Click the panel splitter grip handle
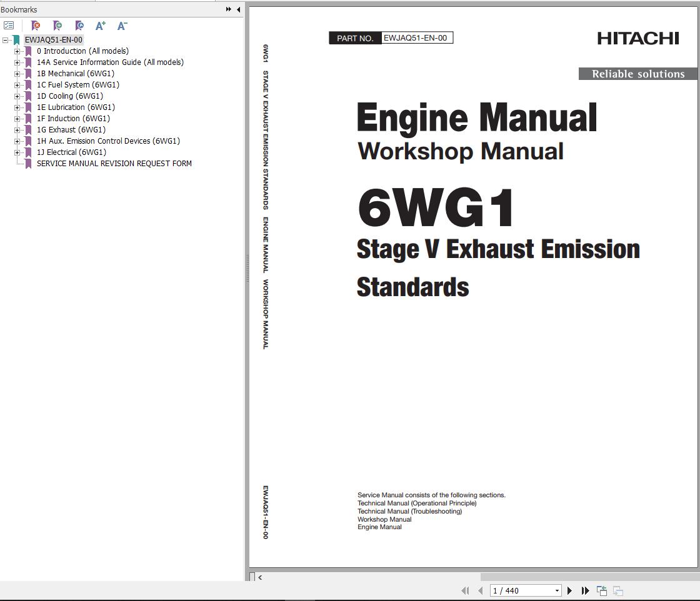700x601 pixels. click(247, 268)
